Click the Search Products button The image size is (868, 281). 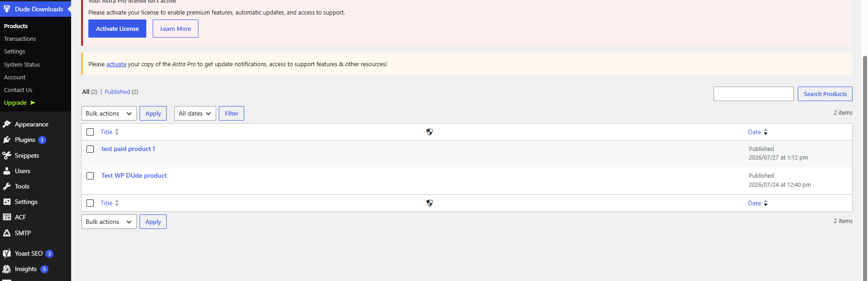point(825,94)
